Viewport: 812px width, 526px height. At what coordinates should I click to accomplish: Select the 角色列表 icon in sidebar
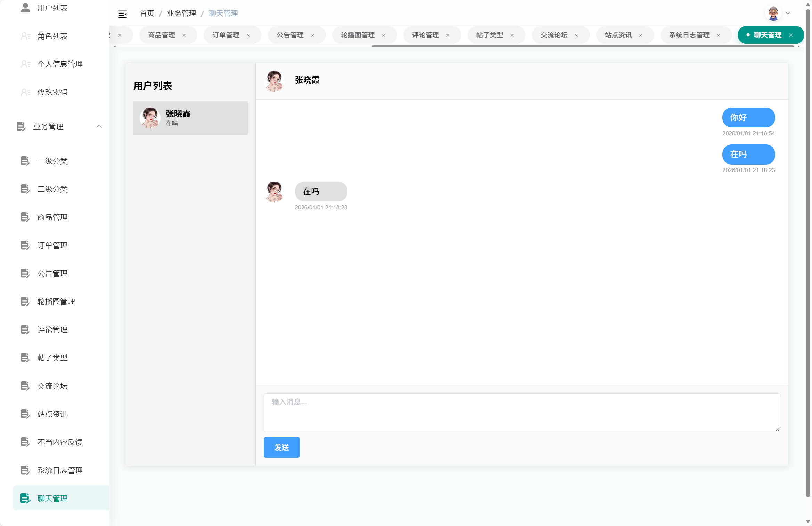pyautogui.click(x=25, y=36)
